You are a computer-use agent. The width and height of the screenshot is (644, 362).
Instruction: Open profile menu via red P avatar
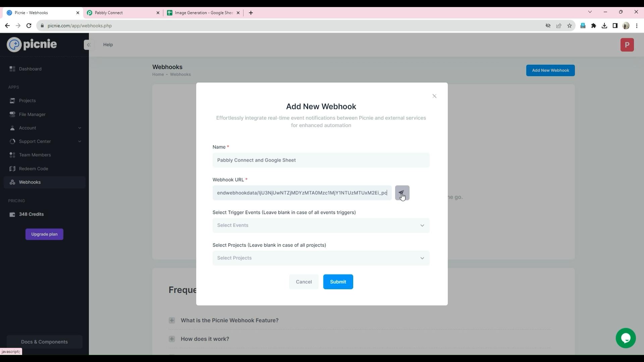pos(627,45)
